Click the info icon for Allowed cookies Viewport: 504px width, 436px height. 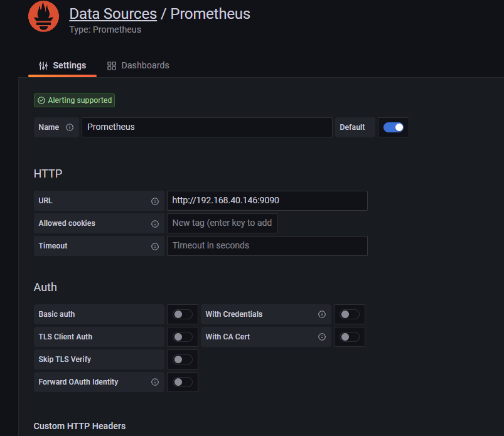155,223
